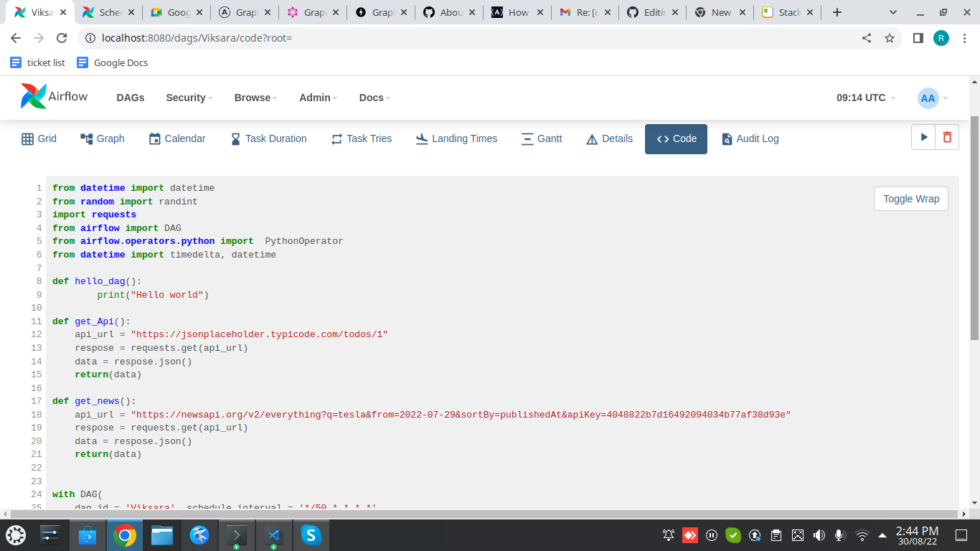The width and height of the screenshot is (980, 551).
Task: Click the address bar URL field
Action: coord(473,38)
